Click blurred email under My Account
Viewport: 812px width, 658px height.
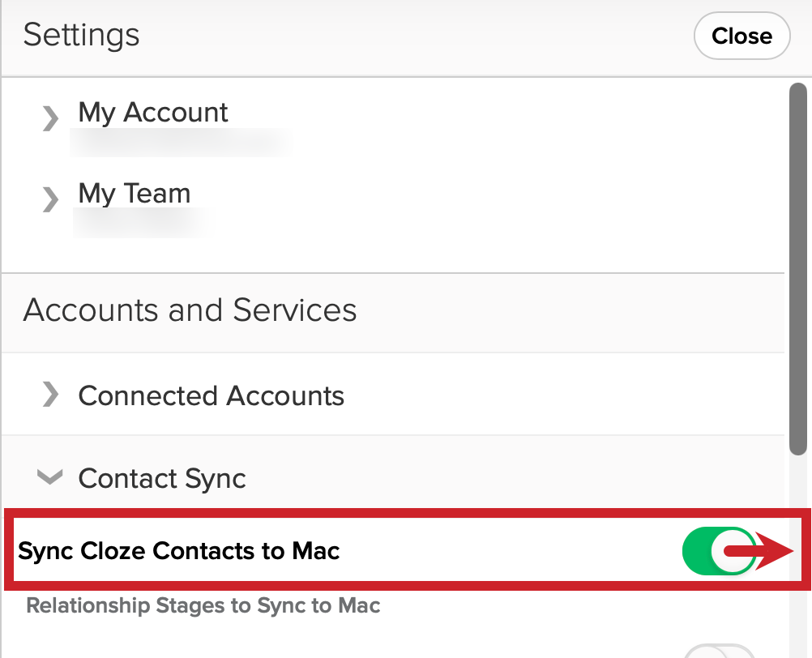180,142
